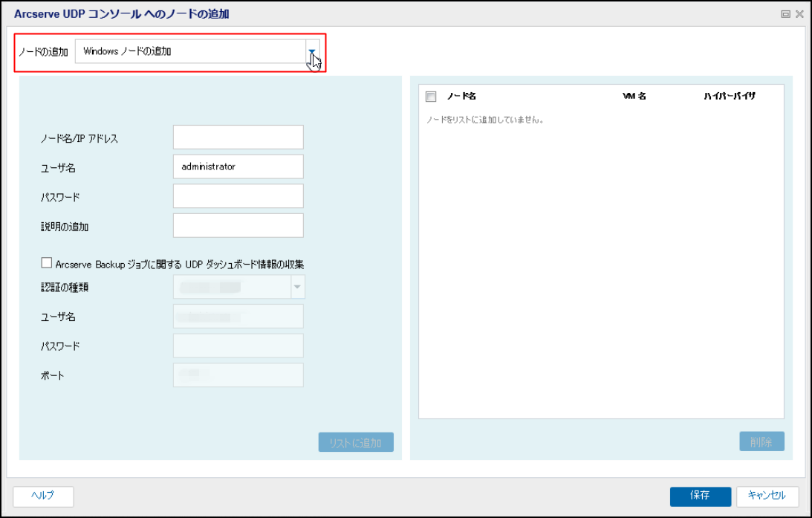Viewport: 812px width, 518px height.
Task: Click the disabled second ユーザ名 field
Action: pos(238,316)
